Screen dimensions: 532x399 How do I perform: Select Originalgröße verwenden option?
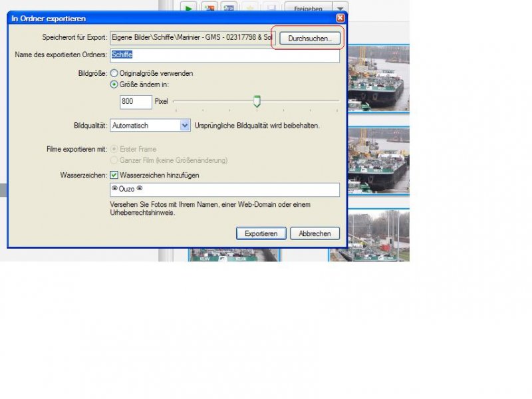point(114,73)
